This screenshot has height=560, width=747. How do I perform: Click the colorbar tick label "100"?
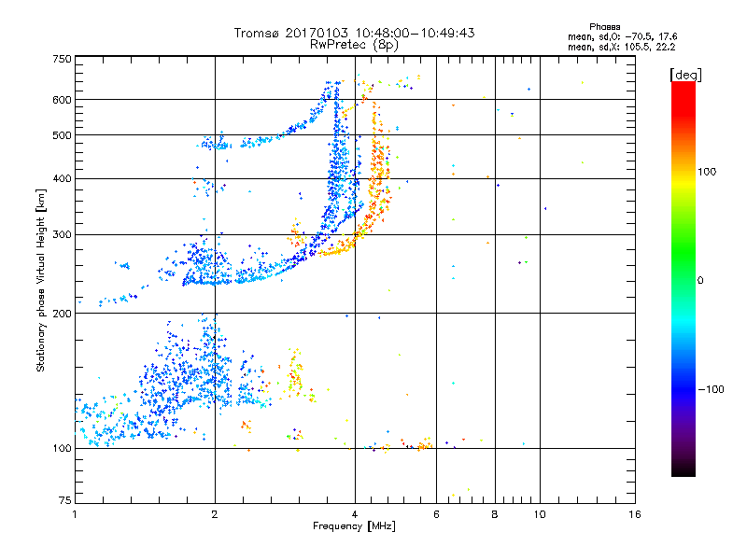click(x=707, y=172)
